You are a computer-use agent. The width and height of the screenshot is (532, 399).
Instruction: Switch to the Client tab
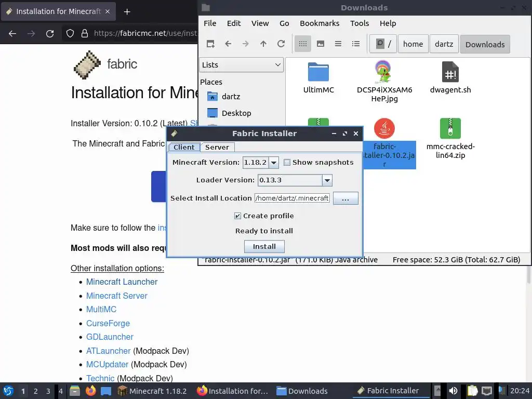[184, 147]
